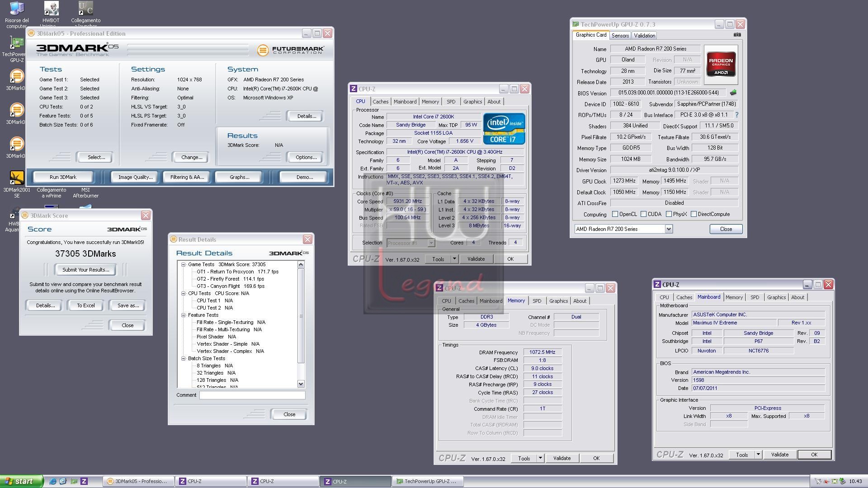
Task: Click To Excel button
Action: [x=86, y=305]
